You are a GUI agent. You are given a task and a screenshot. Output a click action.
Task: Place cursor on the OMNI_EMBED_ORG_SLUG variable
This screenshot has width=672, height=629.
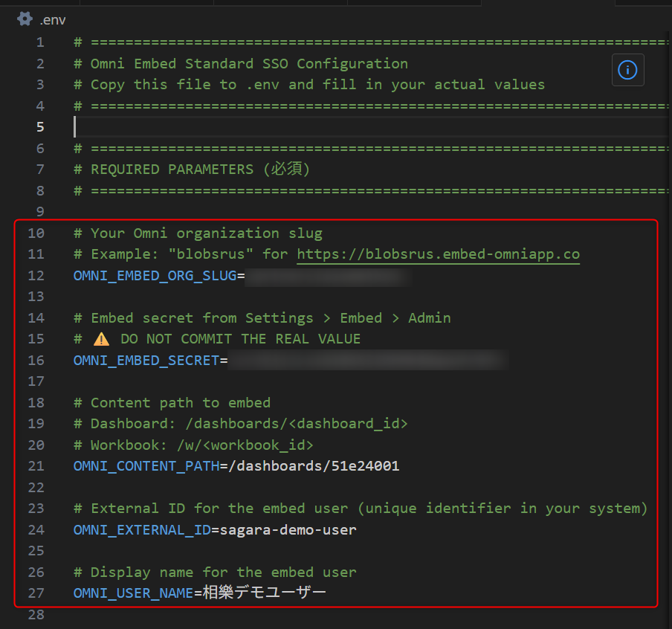coord(155,276)
